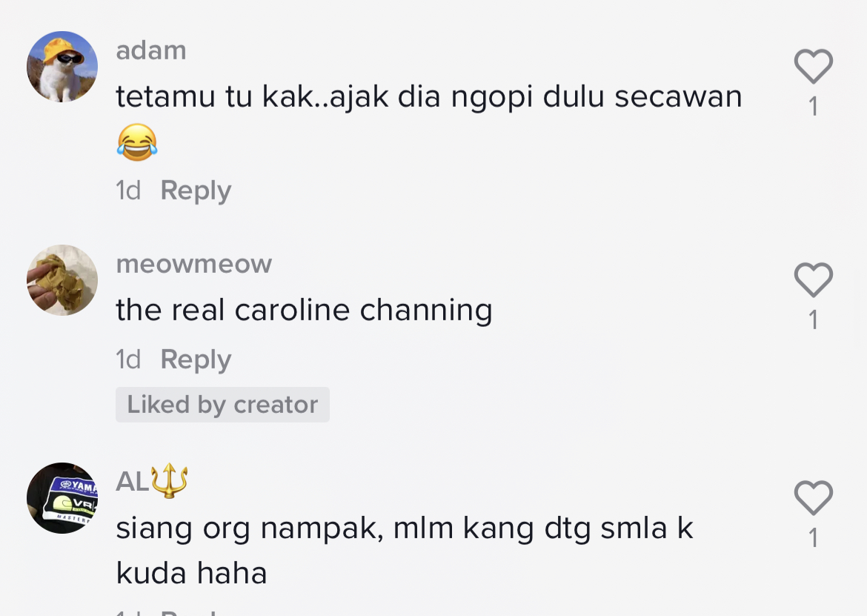The height and width of the screenshot is (616, 867).
Task: Select the AL username
Action: 133,482
